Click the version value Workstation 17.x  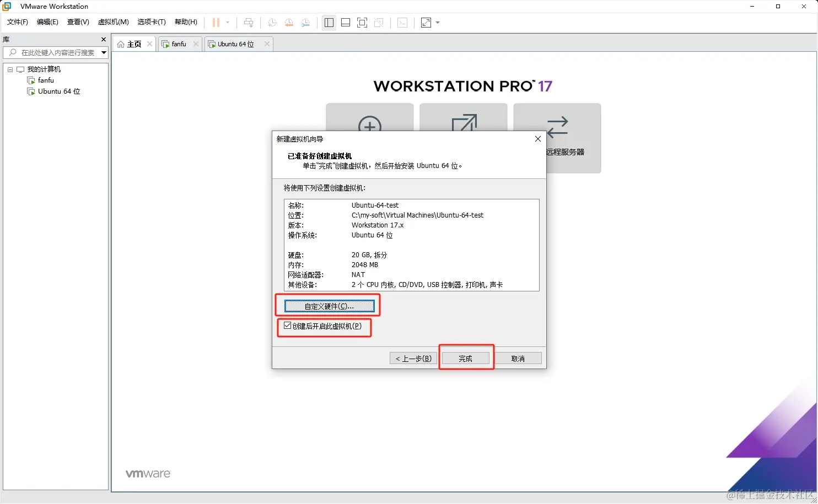point(378,225)
